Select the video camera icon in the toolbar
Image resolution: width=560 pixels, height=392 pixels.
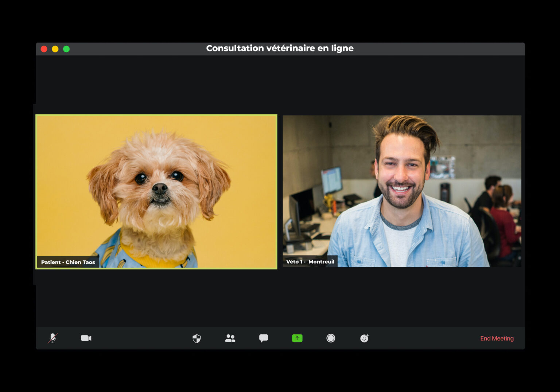[x=86, y=338]
